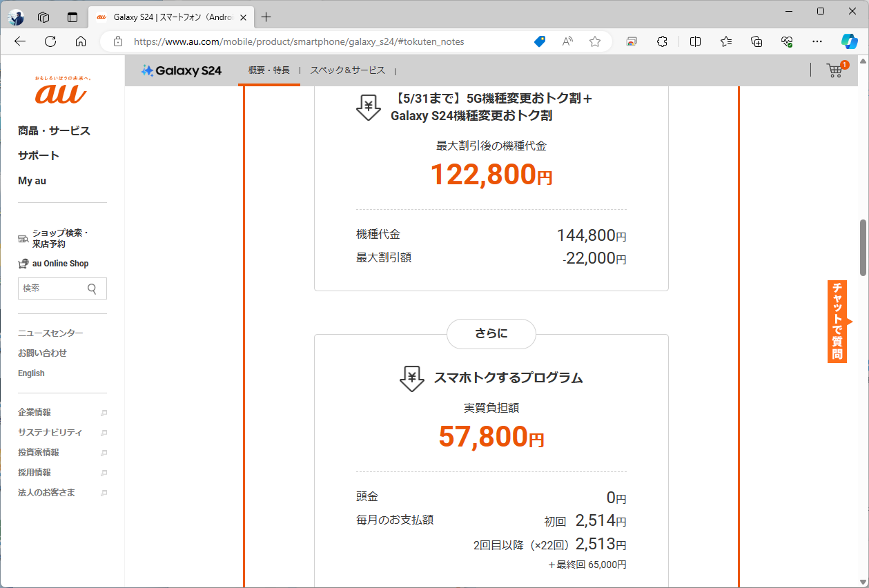Click the au logo
This screenshot has height=588, width=869.
[x=62, y=90]
